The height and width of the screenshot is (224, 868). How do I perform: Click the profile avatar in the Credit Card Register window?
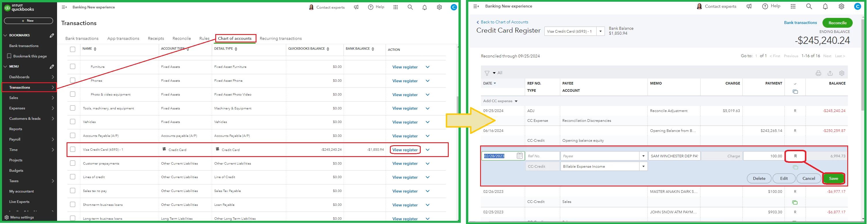click(858, 6)
